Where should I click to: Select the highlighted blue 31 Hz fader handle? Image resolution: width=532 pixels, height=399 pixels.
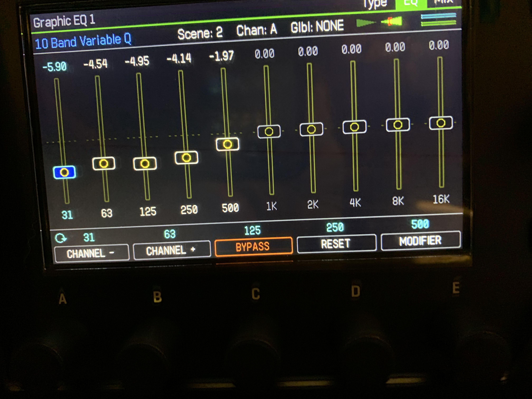[64, 172]
